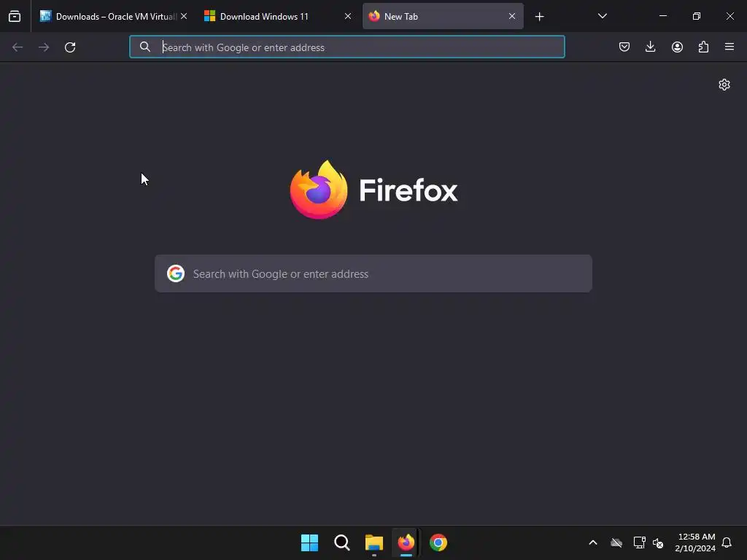747x560 pixels.
Task: Switch to Download Windows 11 tab
Action: click(x=278, y=16)
